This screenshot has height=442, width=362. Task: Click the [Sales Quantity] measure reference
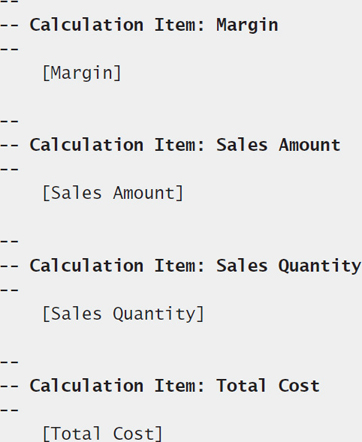click(123, 314)
